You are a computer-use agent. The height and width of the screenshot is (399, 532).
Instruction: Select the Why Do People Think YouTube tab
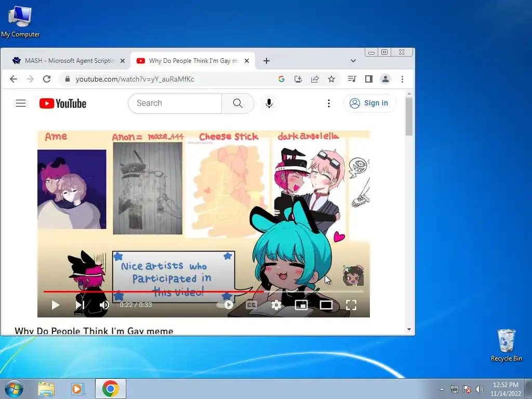point(193,61)
